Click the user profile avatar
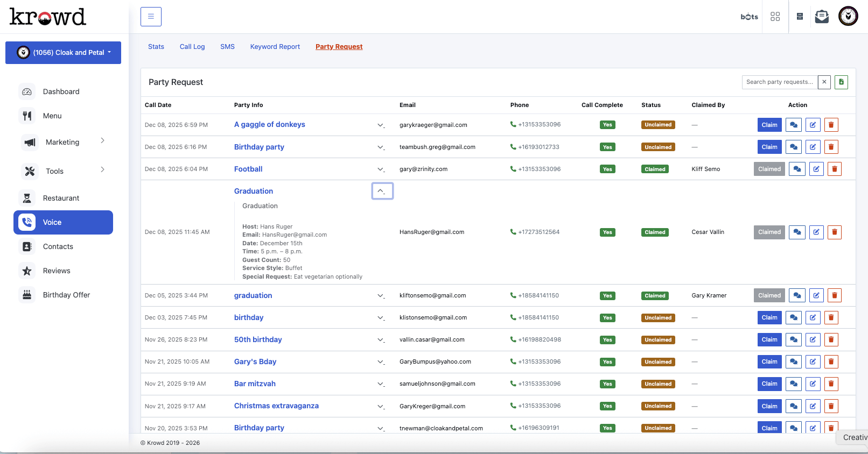Screen dimensions: 868x454 coord(848,17)
